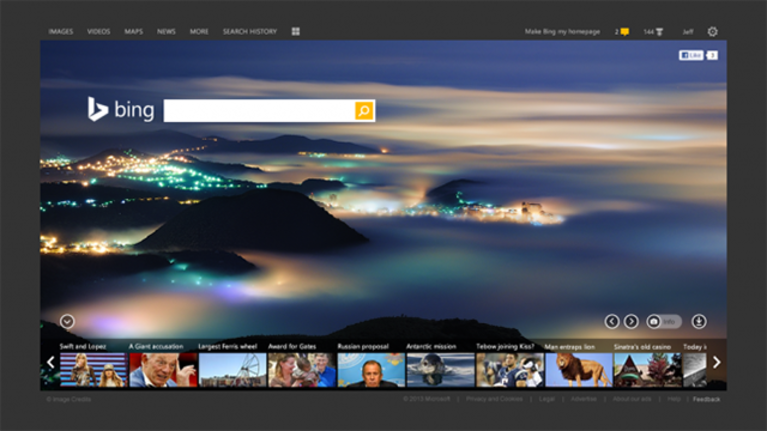Open SEARCH HISTORY
The image size is (767, 431).
[x=250, y=31]
